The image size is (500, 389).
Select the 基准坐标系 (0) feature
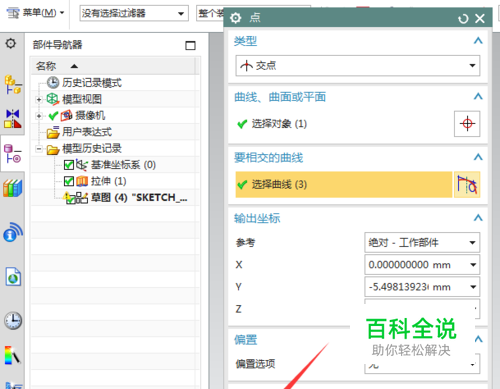coord(123,165)
